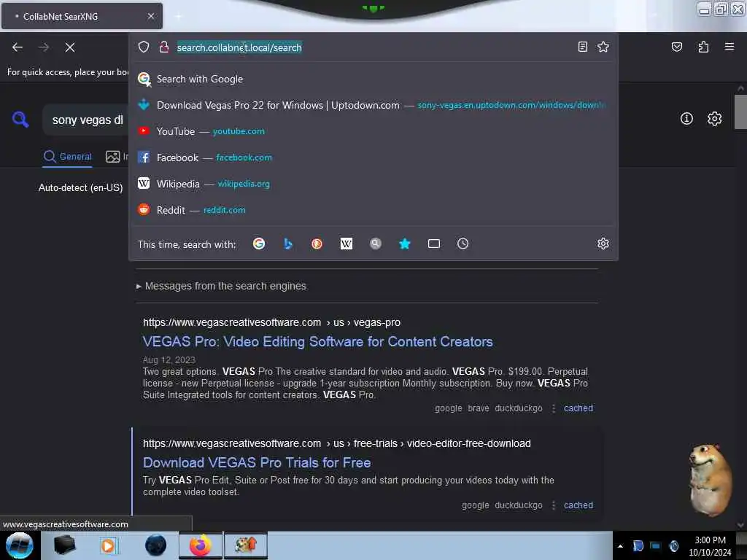Open the three-dot options beside VEGAS Pro cached
The image size is (747, 560).
pyautogui.click(x=553, y=408)
